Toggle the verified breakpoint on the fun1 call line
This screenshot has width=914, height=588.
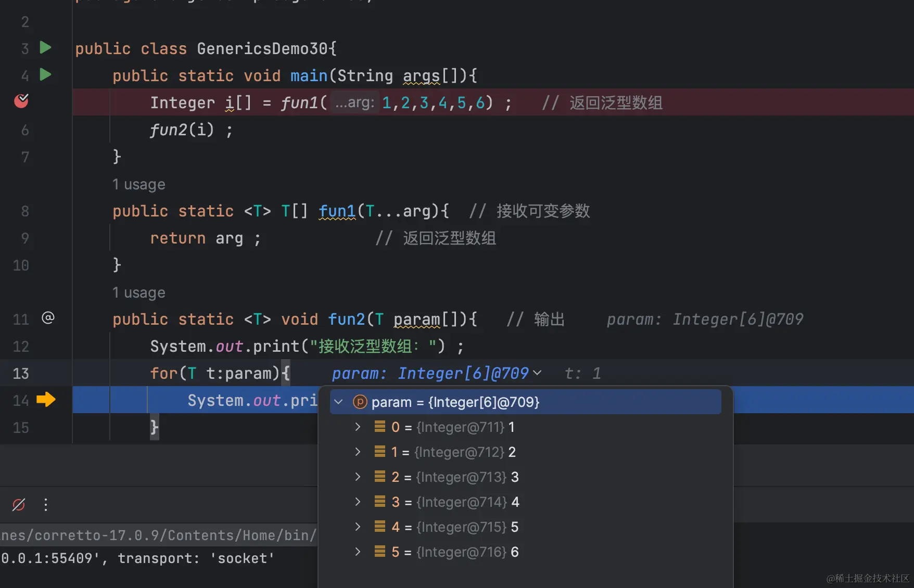tap(21, 101)
